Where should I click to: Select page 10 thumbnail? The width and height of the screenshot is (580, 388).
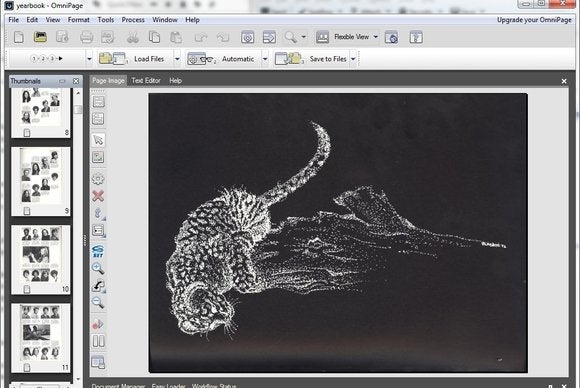[x=41, y=260]
